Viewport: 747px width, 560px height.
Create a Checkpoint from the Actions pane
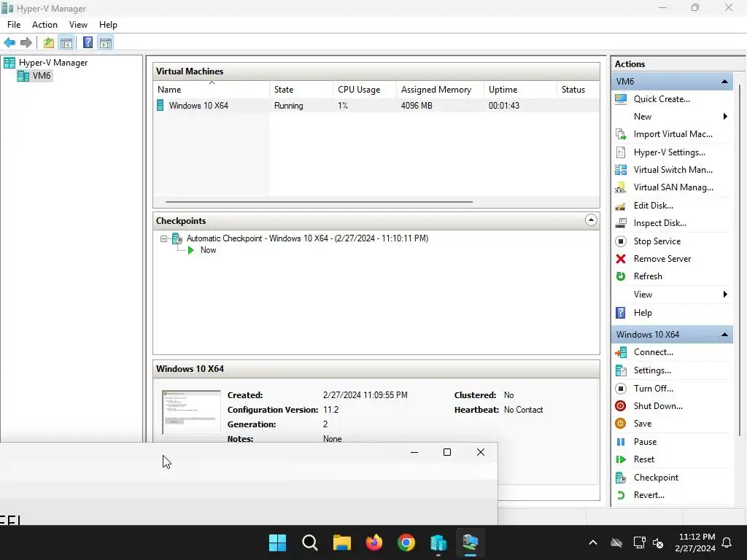tap(656, 478)
